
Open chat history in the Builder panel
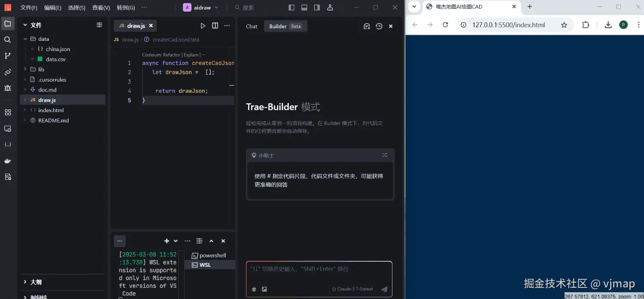point(379,26)
